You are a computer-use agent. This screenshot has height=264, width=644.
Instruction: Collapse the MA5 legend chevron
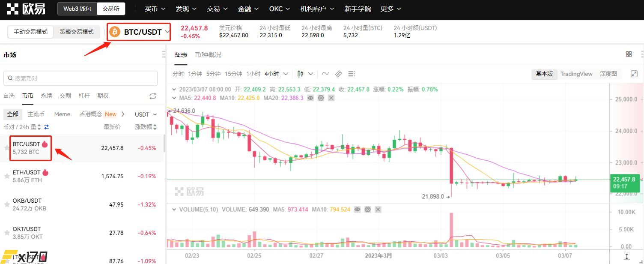coord(174,98)
